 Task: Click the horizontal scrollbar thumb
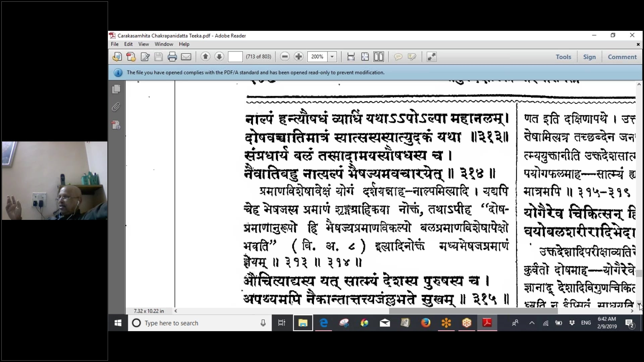click(x=473, y=311)
